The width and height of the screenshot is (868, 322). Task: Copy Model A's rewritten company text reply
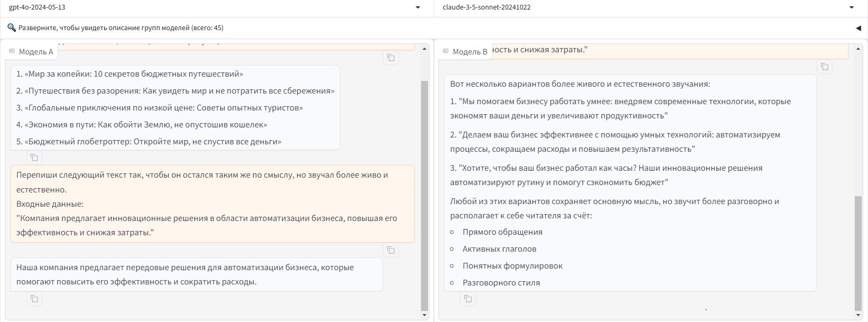[x=34, y=299]
